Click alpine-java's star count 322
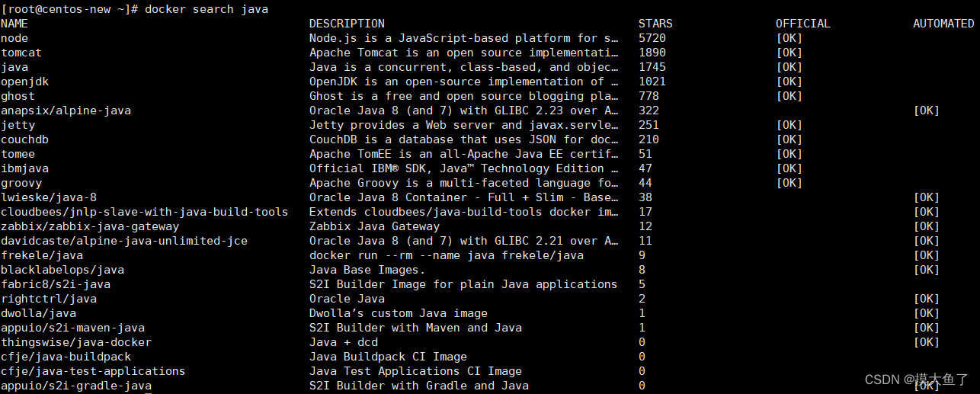This screenshot has width=980, height=394. point(649,111)
